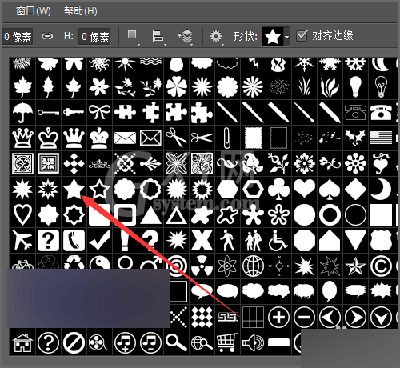Toggle the 对齐边缘 align edges checkbox

pos(301,35)
